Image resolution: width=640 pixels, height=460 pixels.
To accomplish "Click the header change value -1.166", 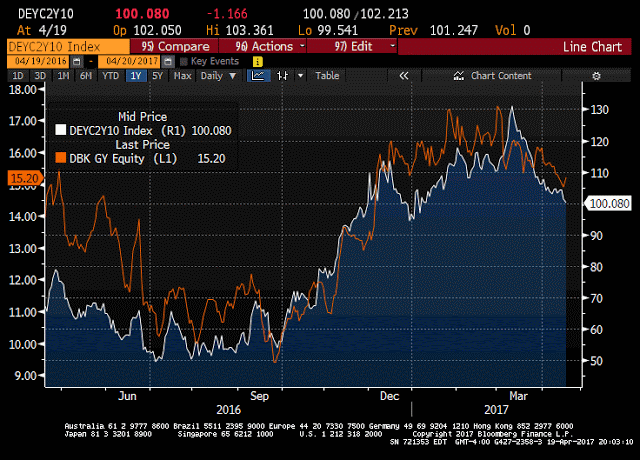I will pyautogui.click(x=227, y=14).
